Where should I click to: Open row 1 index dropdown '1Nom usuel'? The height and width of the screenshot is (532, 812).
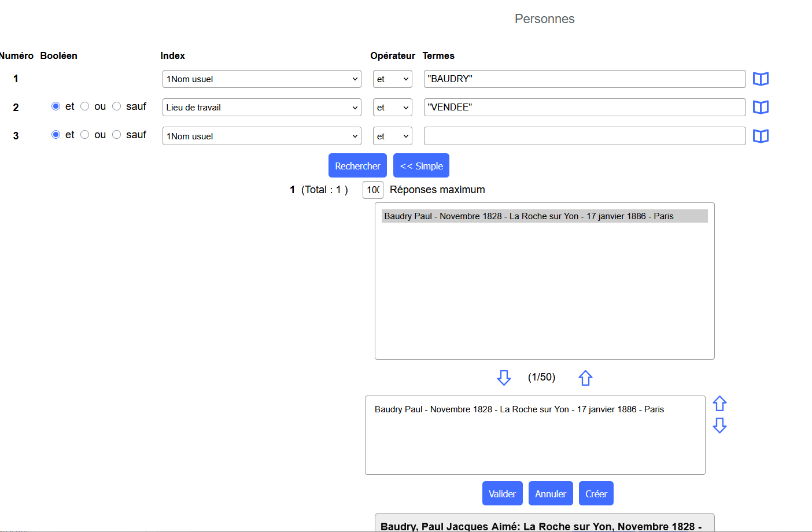(x=261, y=79)
